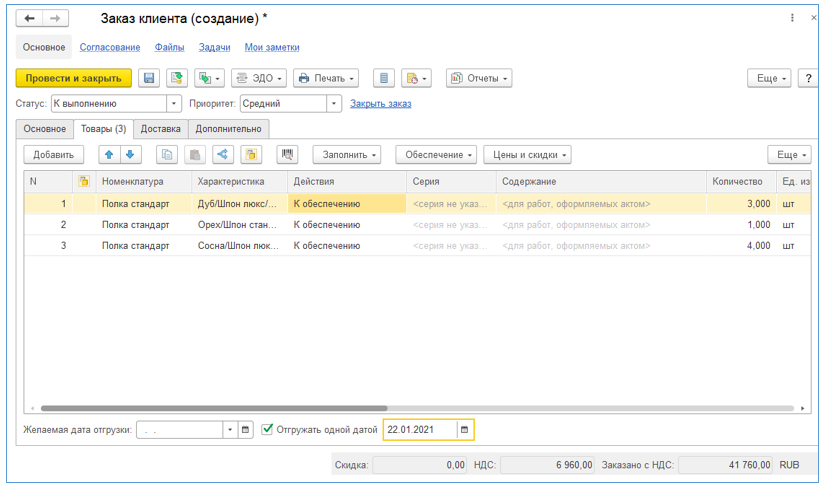Expand the Статус dropdown
The height and width of the screenshot is (491, 825).
click(174, 103)
